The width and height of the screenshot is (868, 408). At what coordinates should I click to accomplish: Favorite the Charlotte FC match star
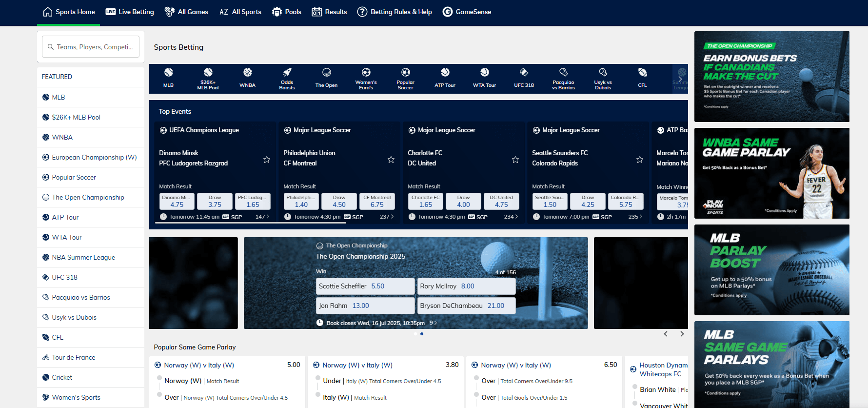(x=515, y=160)
